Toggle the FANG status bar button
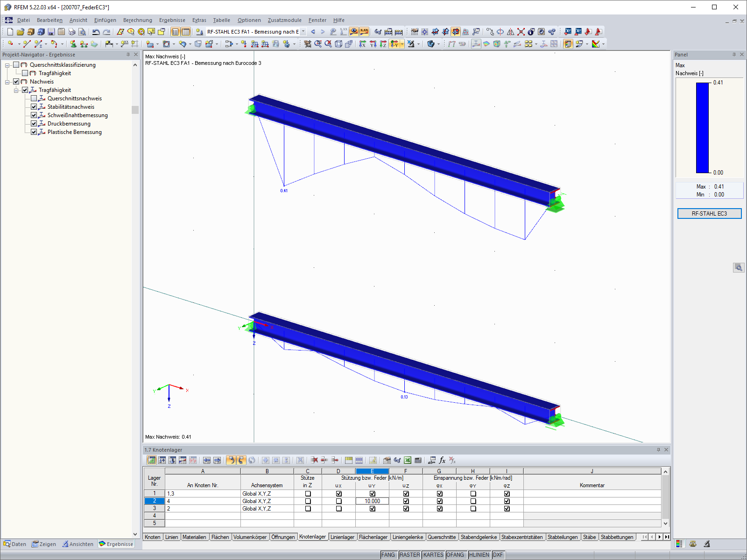The height and width of the screenshot is (560, 747). [x=388, y=555]
